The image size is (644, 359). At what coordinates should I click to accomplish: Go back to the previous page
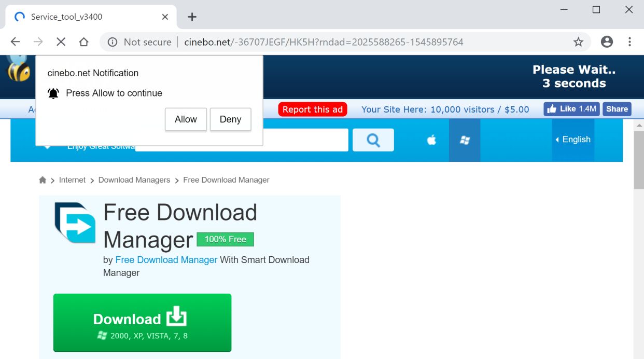tap(16, 42)
